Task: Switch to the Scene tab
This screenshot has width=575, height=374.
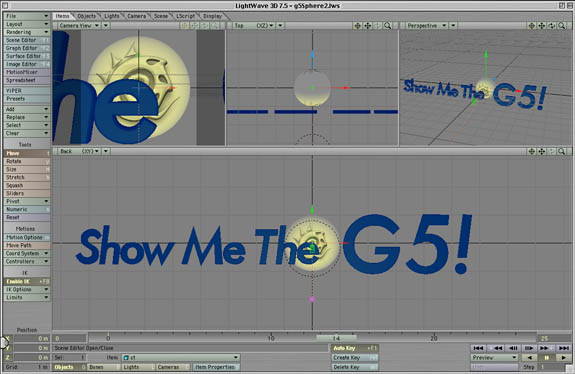Action: (161, 16)
